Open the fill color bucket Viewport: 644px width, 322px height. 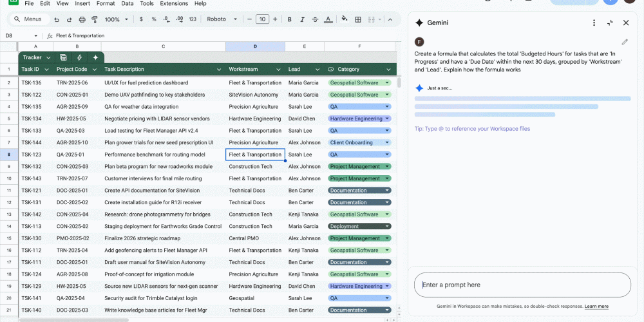345,19
